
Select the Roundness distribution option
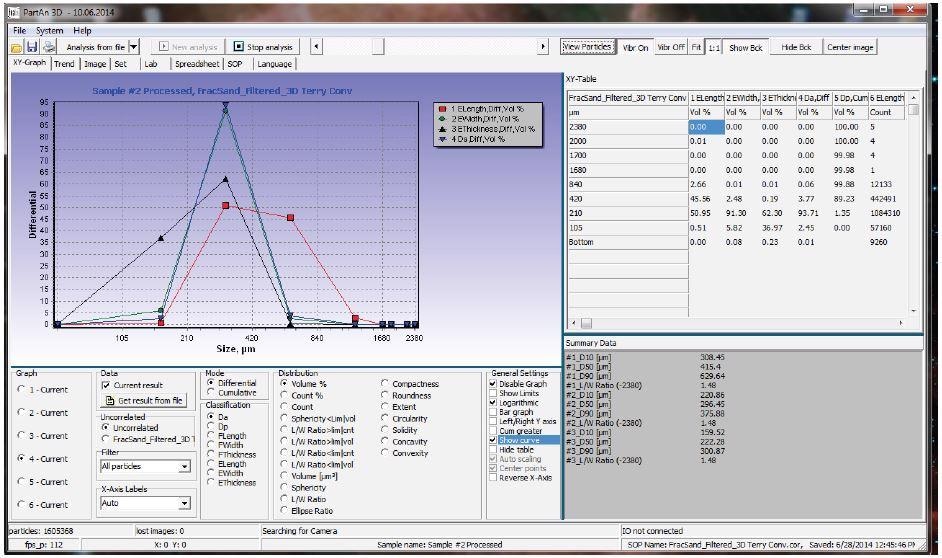(x=384, y=395)
